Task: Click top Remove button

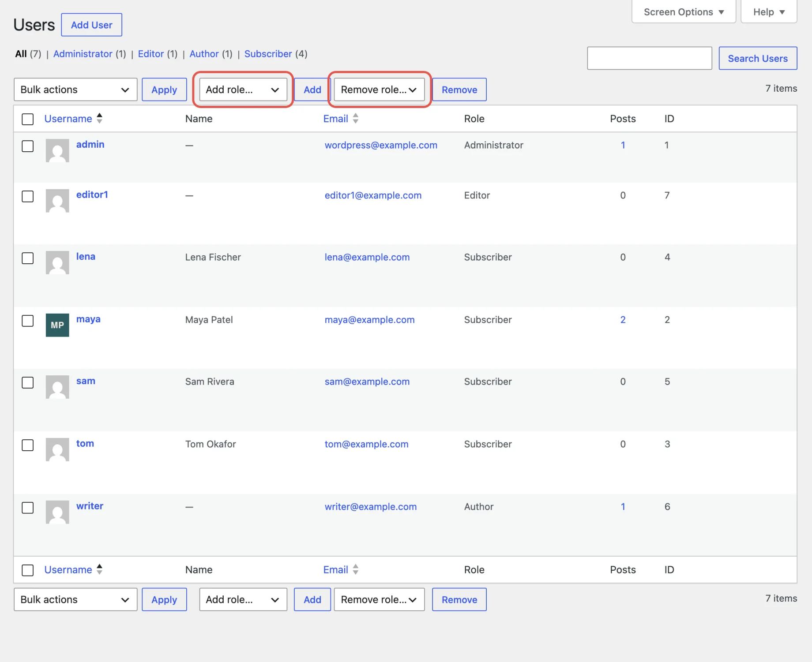Action: coord(459,90)
